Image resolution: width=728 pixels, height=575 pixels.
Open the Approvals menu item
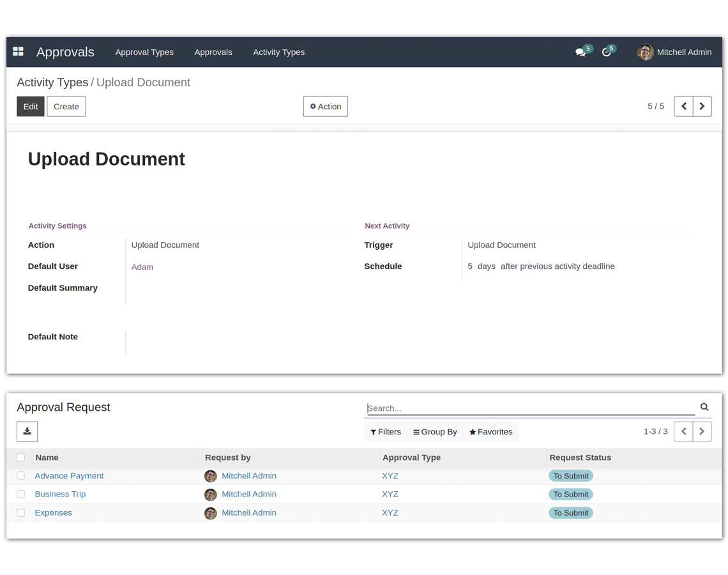point(213,52)
